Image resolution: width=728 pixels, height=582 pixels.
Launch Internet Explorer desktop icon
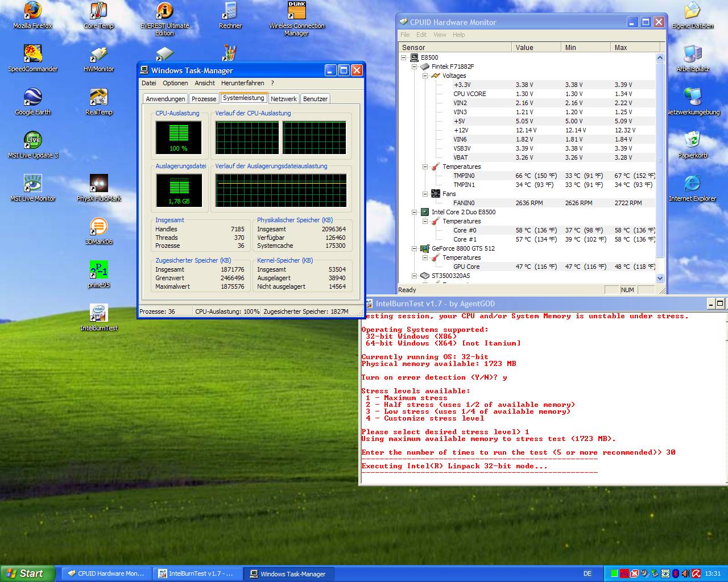pyautogui.click(x=692, y=188)
